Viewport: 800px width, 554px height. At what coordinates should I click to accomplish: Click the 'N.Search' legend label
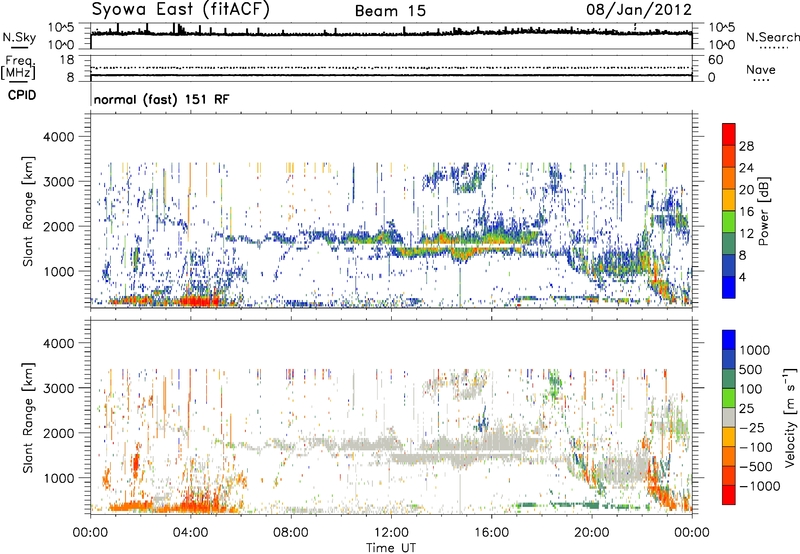[772, 37]
